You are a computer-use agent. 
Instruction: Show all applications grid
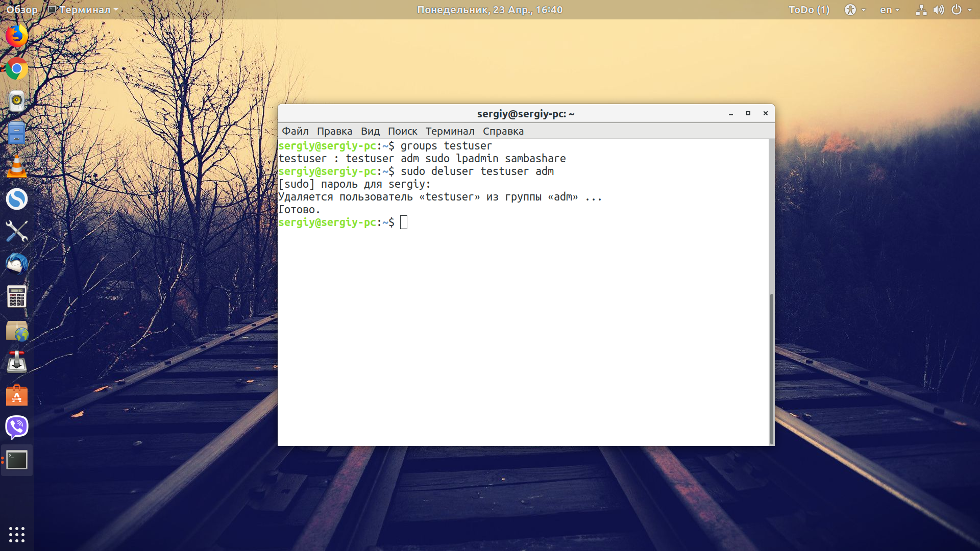coord(17,534)
